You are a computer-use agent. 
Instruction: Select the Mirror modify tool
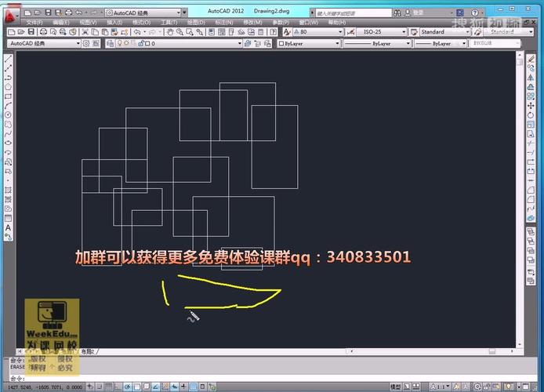tap(531, 78)
